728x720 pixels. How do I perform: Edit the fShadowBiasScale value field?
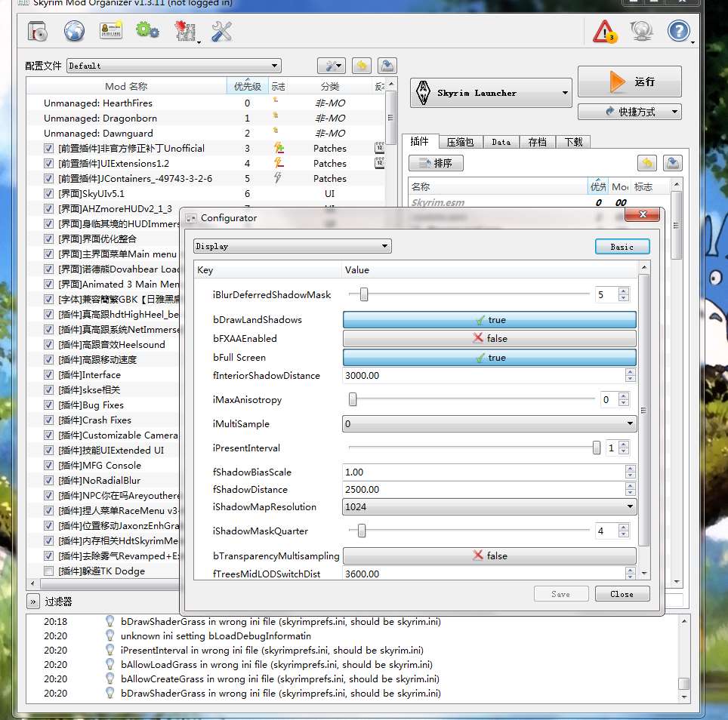coord(484,472)
